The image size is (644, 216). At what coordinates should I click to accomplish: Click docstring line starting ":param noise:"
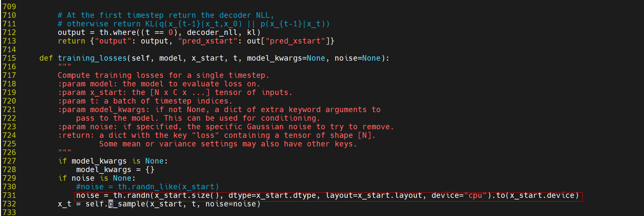(226, 127)
